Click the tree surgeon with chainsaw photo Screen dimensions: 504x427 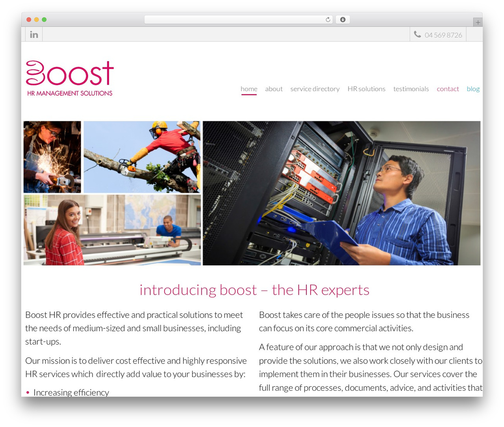[142, 157]
